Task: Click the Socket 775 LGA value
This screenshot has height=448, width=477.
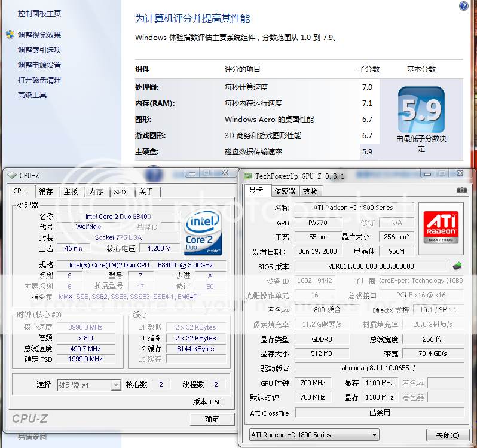Action: coord(118,237)
